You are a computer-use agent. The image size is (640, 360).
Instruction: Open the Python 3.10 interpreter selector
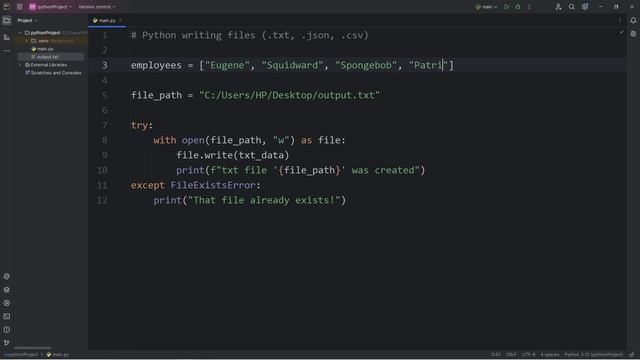pos(594,355)
